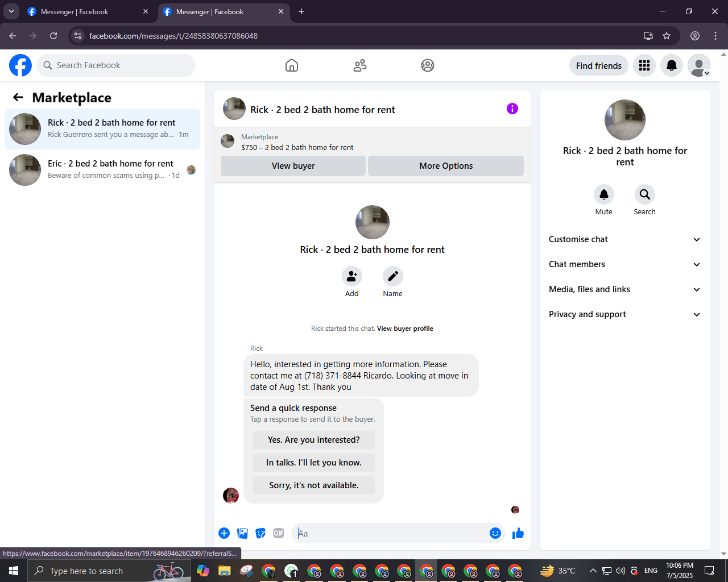Mute the conversation with bell icon

pyautogui.click(x=604, y=194)
